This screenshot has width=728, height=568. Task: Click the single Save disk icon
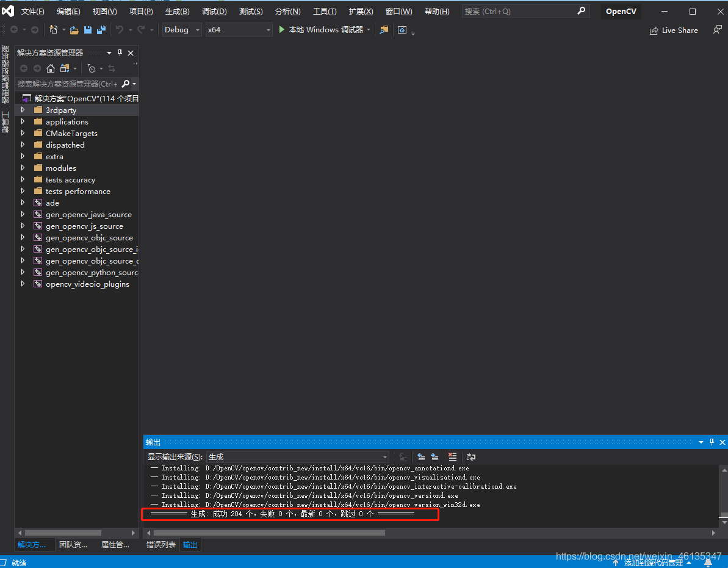(88, 30)
